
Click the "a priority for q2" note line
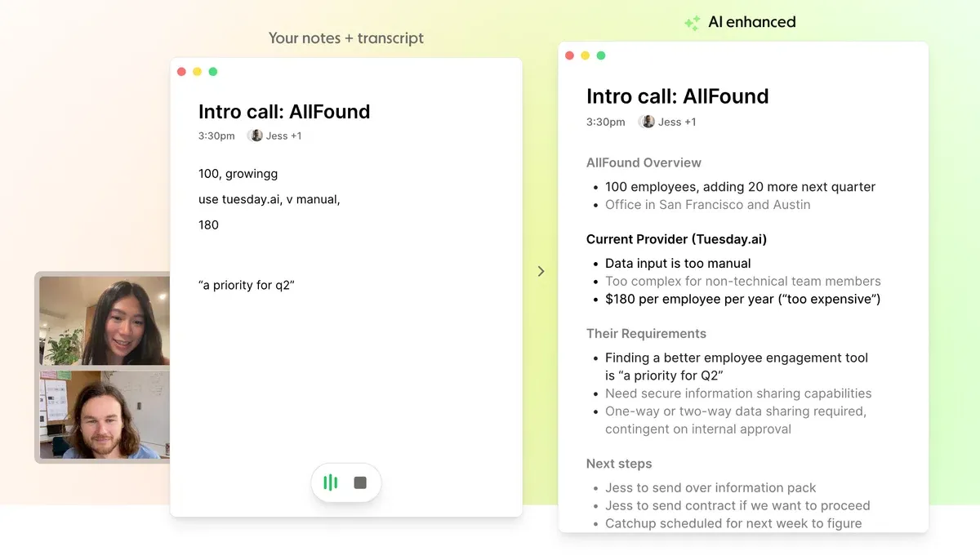point(246,285)
